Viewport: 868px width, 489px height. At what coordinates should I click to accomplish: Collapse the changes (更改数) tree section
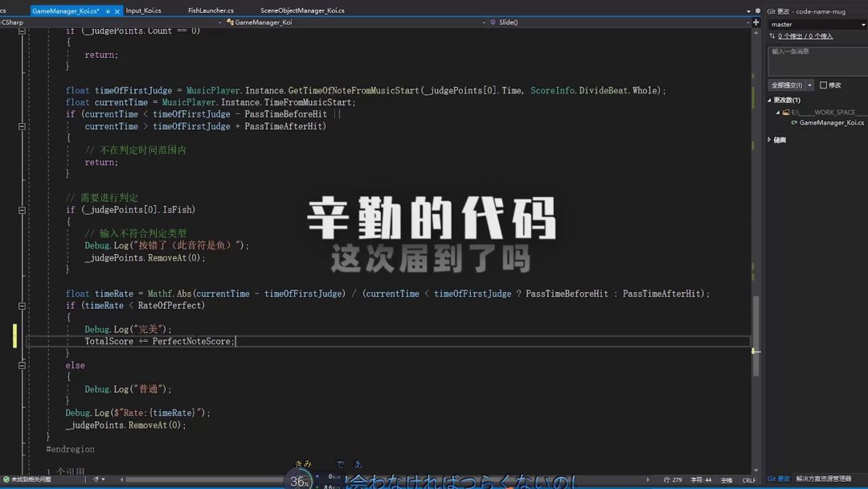[770, 101]
